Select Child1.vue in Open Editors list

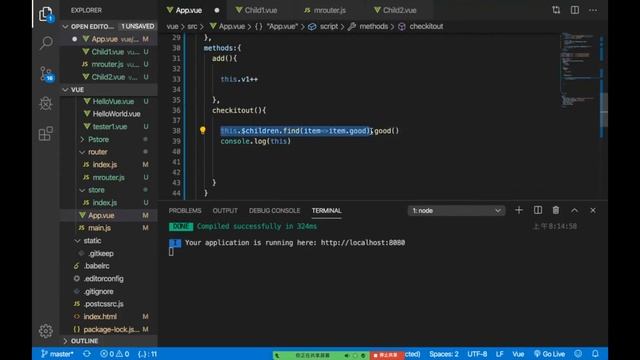point(108,52)
